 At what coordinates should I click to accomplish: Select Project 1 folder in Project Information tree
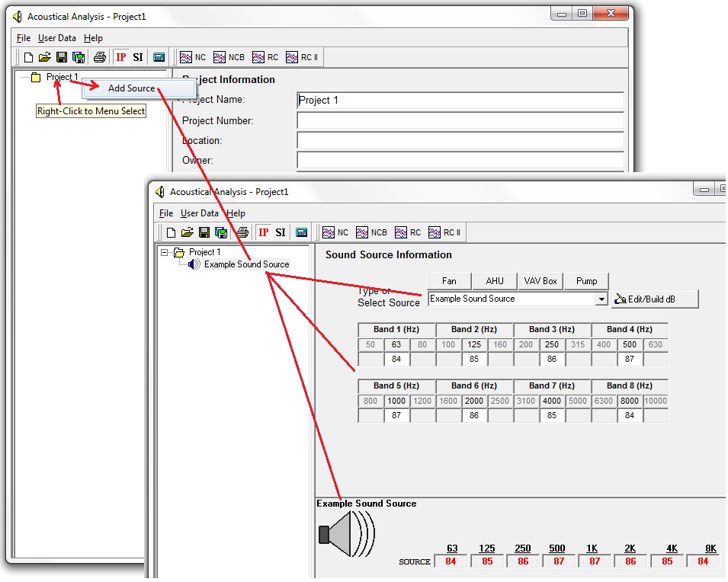coord(62,77)
